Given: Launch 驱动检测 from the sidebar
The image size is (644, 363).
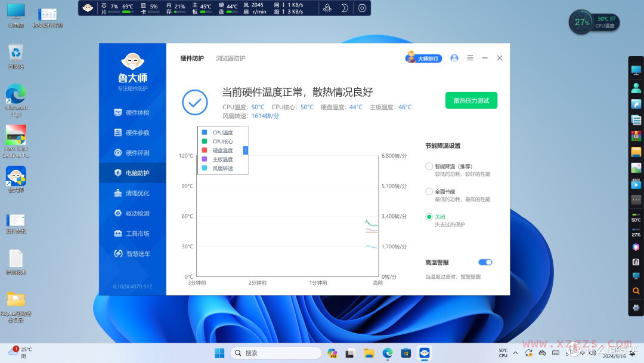Looking at the screenshot, I should tap(132, 213).
